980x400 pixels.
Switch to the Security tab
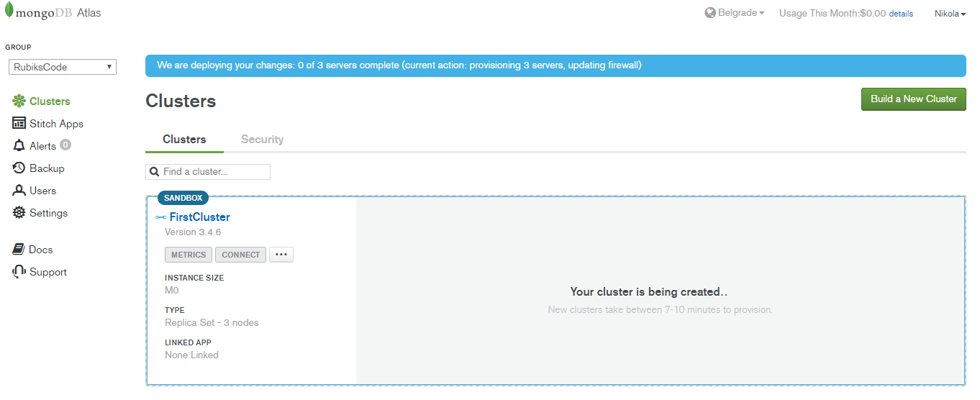[x=262, y=140]
